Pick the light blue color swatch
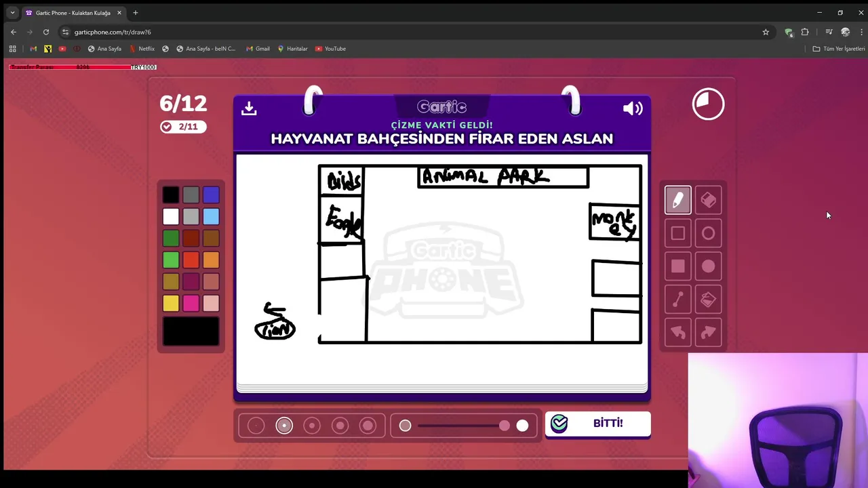The width and height of the screenshot is (868, 488). tap(211, 217)
